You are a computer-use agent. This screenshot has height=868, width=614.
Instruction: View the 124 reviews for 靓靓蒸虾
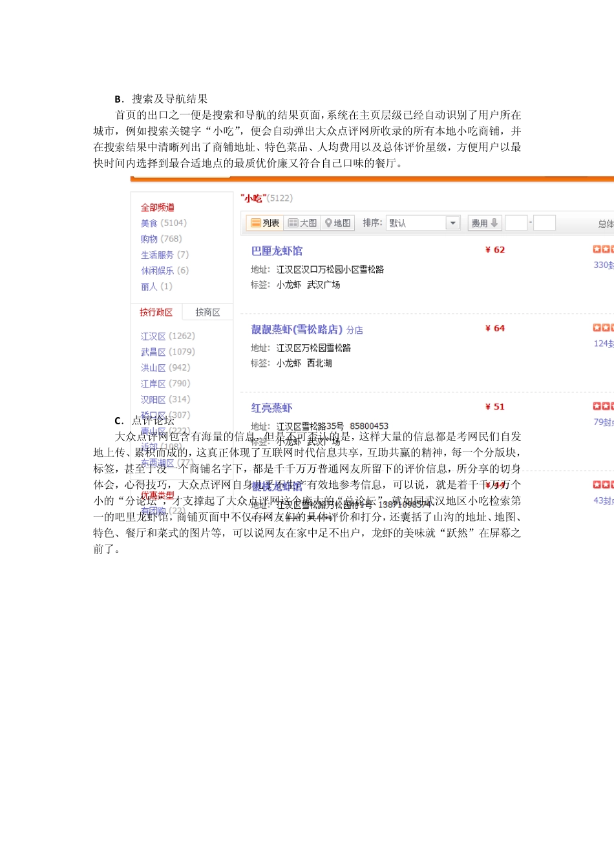tap(604, 344)
